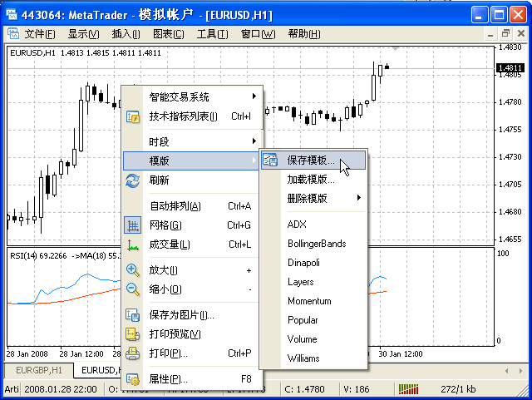Toggle the grid icon
Viewport: 532px width, 400px height.
pyautogui.click(x=133, y=225)
